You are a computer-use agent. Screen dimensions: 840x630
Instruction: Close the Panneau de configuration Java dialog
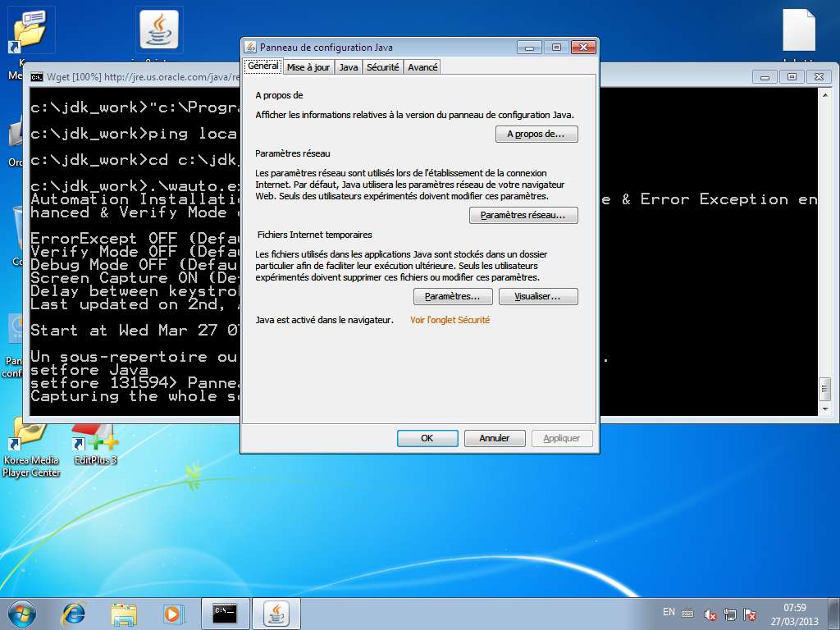[x=583, y=48]
